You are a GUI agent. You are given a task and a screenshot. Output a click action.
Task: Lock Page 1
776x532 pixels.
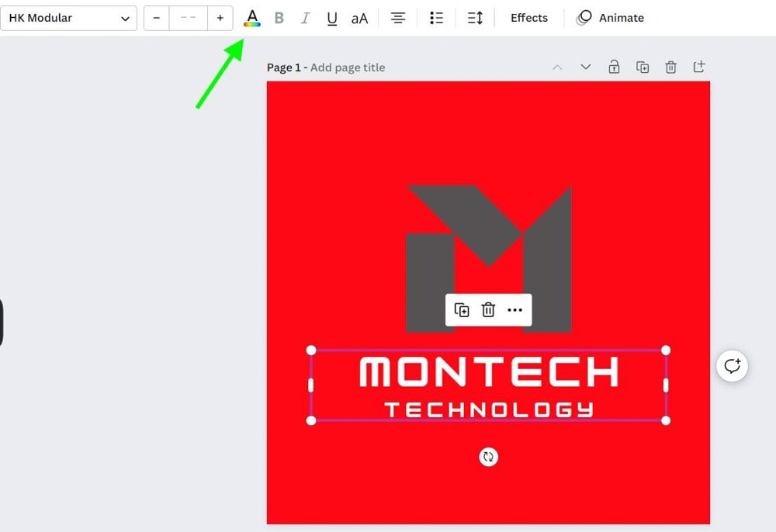coord(614,67)
